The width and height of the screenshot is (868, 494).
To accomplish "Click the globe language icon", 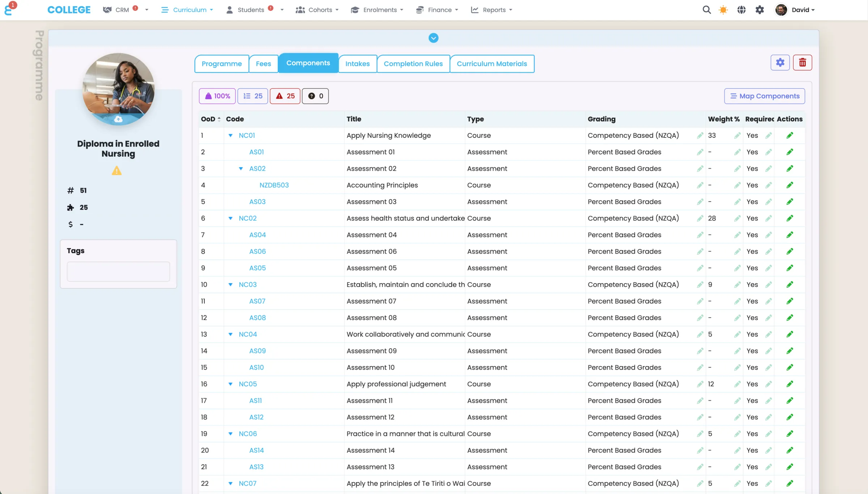I will click(741, 10).
